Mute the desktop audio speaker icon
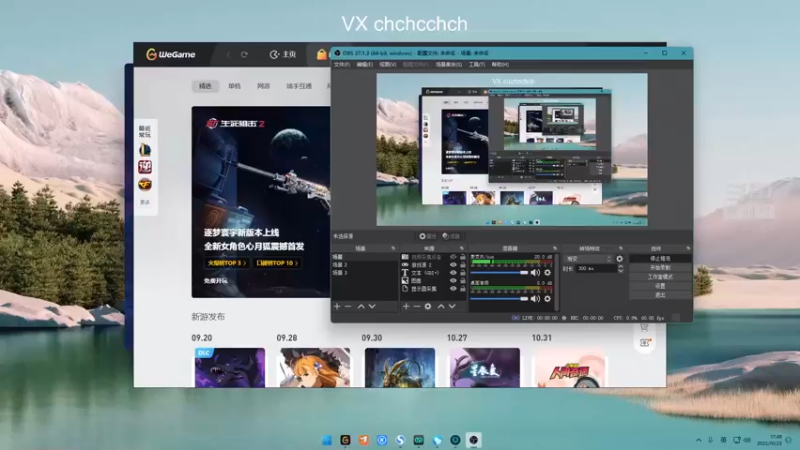 pyautogui.click(x=535, y=298)
